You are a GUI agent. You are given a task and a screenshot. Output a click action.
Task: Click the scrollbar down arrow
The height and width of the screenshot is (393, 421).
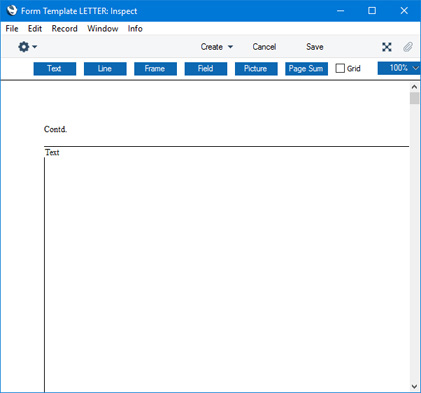[414, 387]
